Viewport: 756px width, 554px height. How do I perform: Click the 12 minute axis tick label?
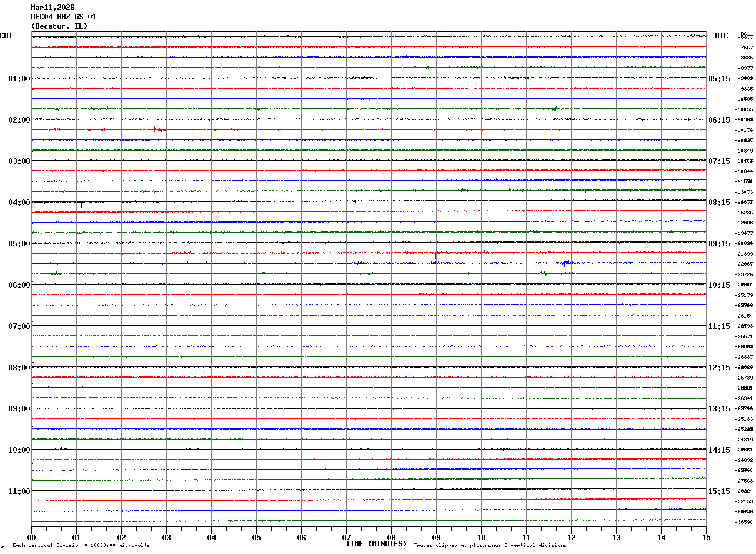click(571, 537)
